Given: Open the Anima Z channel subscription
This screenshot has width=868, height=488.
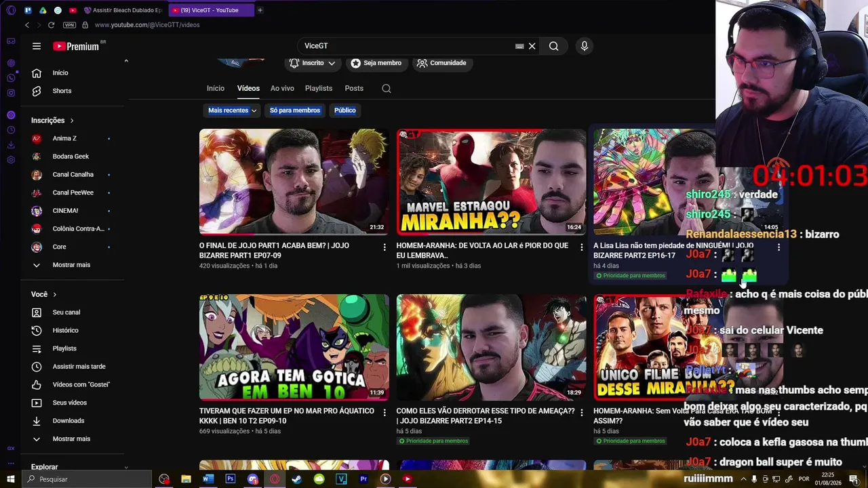Looking at the screenshot, I should coord(73,138).
